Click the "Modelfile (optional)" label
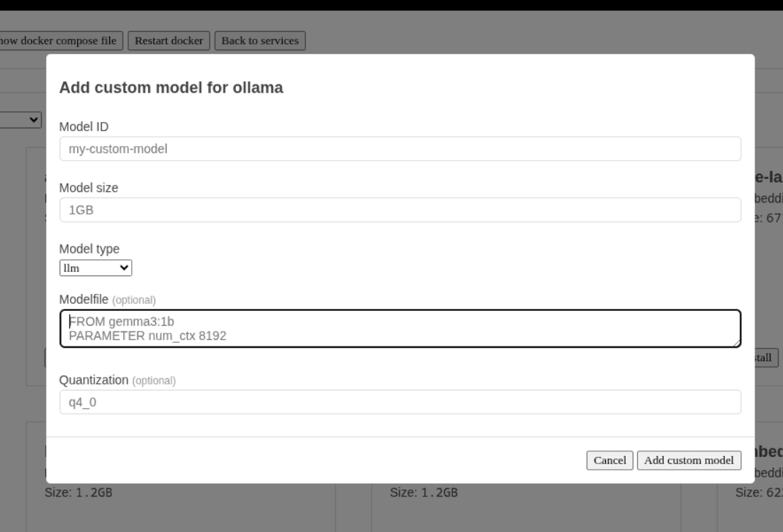Viewport: 783px width, 532px height. [x=107, y=299]
